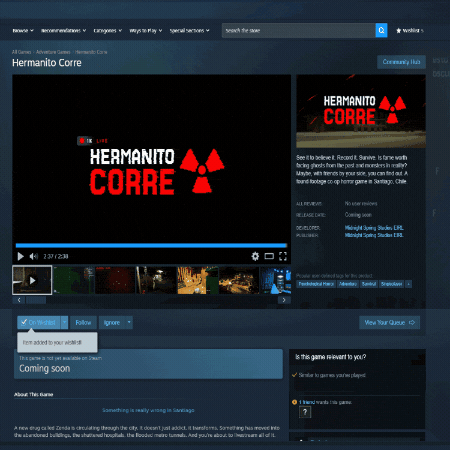450x450 pixels.
Task: Select the first trailer thumbnail with play icon
Action: (x=32, y=280)
